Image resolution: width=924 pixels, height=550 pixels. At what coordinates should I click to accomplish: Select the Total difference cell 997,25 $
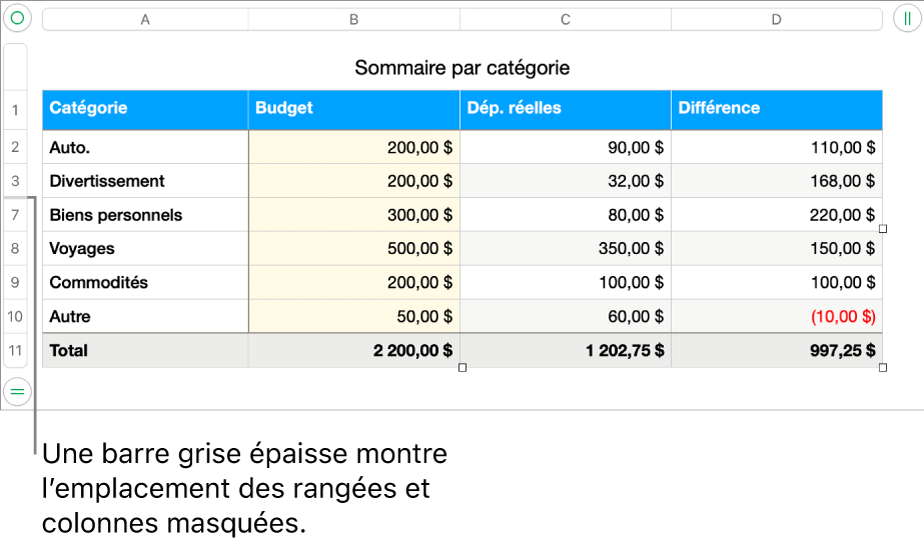tap(776, 351)
